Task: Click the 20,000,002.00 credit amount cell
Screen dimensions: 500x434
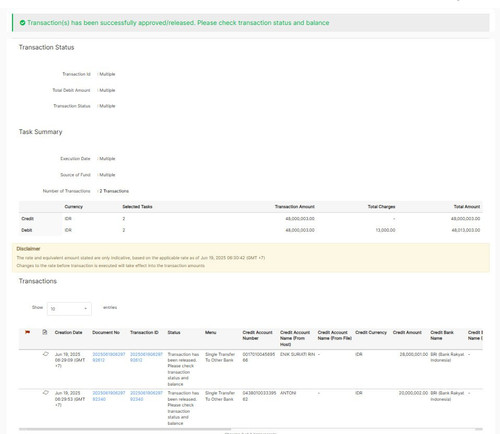Action: click(413, 393)
